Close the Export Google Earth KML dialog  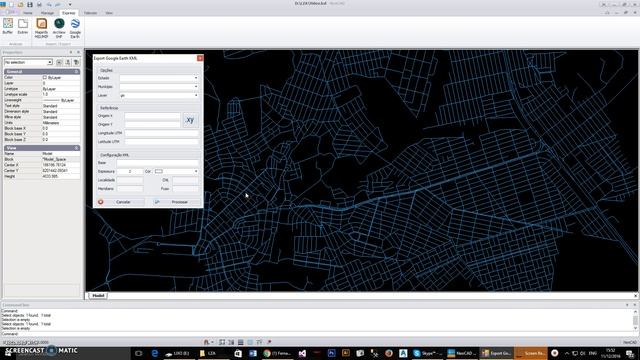click(200, 58)
